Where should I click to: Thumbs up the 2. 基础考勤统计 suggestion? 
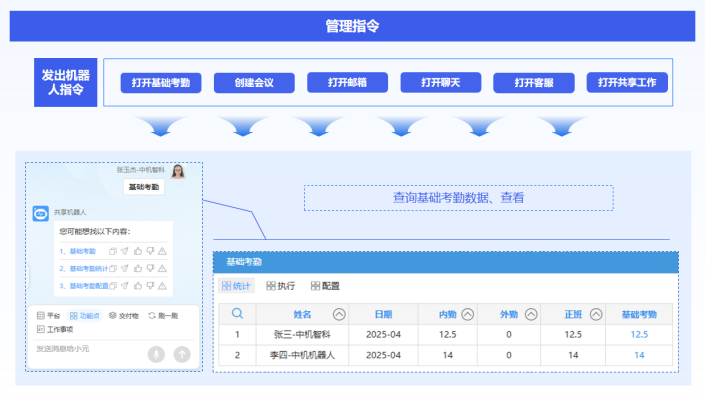138,268
